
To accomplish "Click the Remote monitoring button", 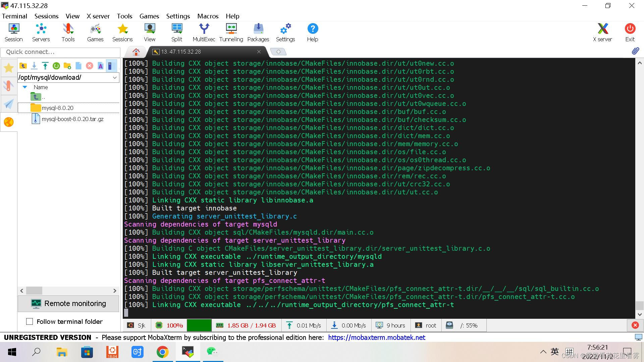I will click(68, 304).
